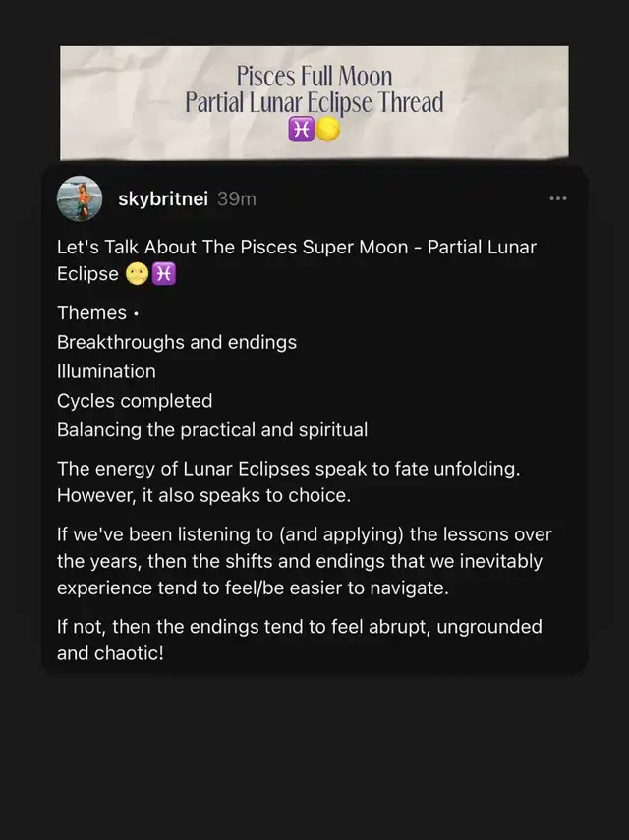The height and width of the screenshot is (840, 629).
Task: Click the 'Let's Talk About The Pisces' heading
Action: click(297, 260)
